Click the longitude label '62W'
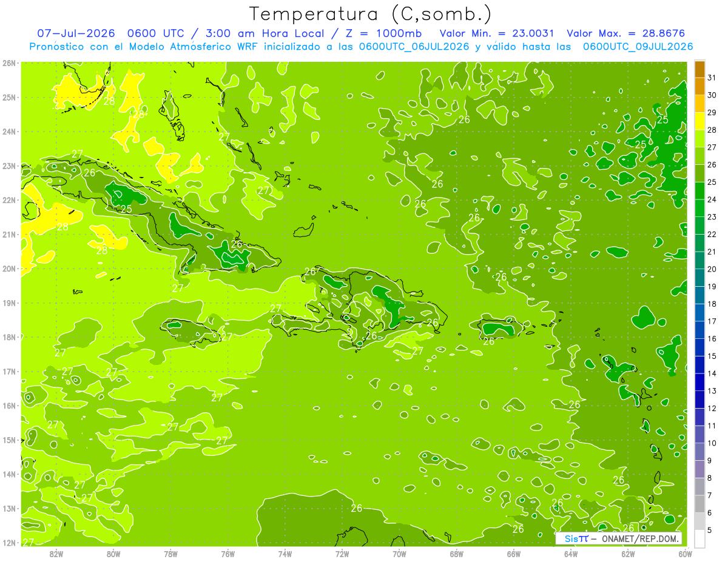The width and height of the screenshot is (728, 562). pyautogui.click(x=628, y=554)
